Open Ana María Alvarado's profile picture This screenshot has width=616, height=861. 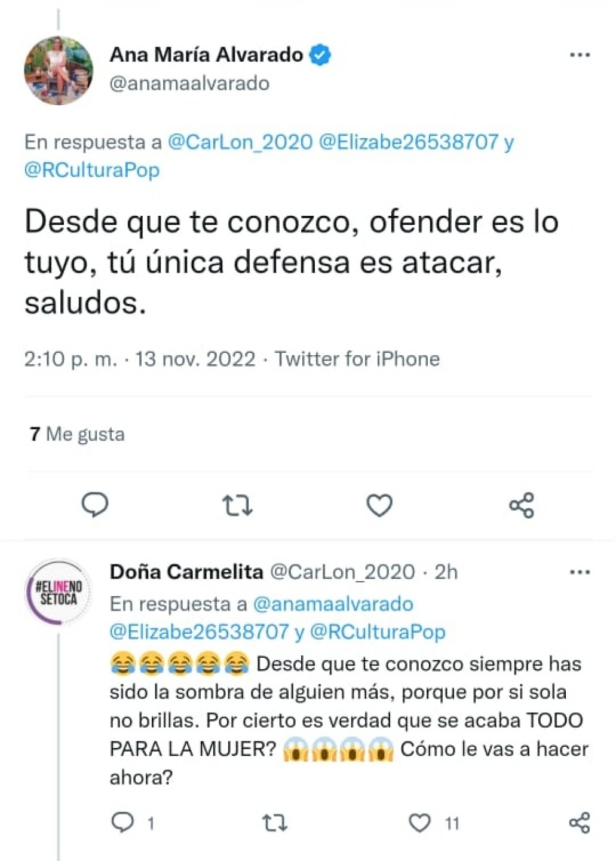tap(59, 71)
